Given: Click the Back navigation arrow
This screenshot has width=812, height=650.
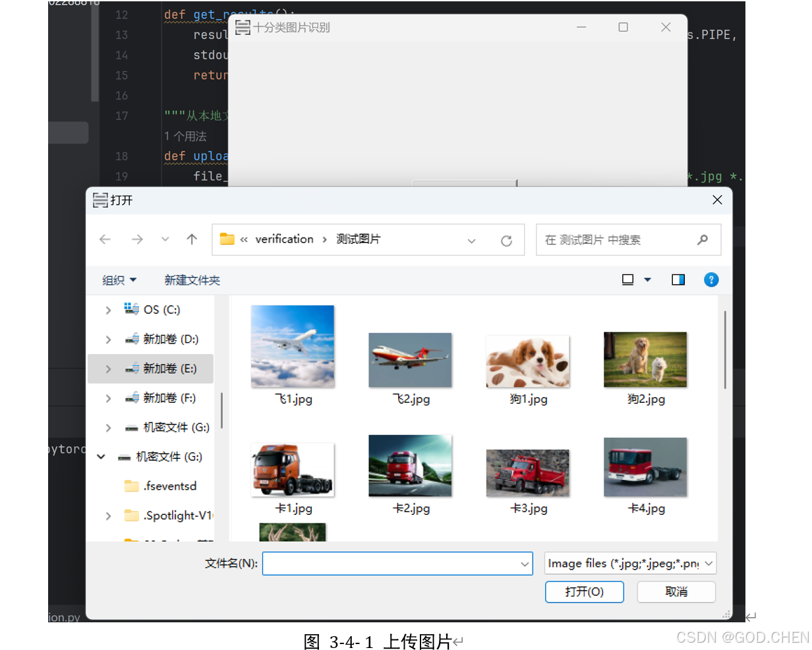Looking at the screenshot, I should 105,239.
